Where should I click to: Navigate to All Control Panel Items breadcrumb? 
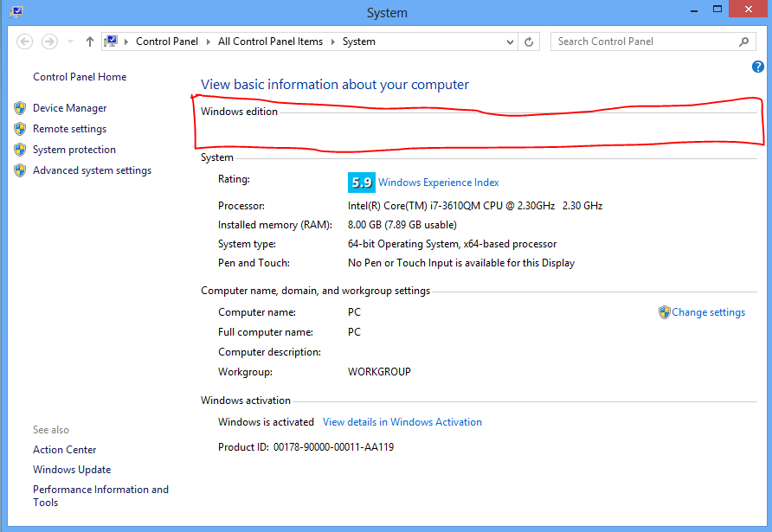271,41
